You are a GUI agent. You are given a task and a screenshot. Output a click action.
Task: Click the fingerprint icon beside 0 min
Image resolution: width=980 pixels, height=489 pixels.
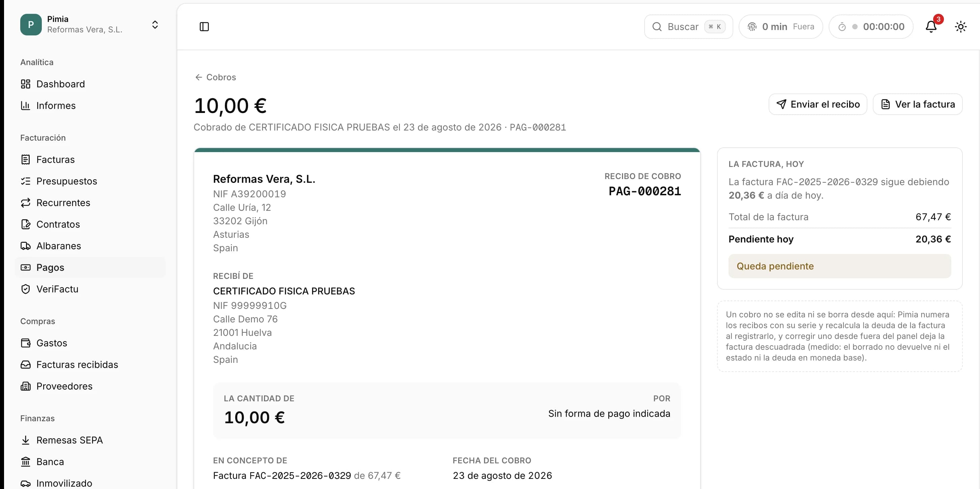(752, 27)
